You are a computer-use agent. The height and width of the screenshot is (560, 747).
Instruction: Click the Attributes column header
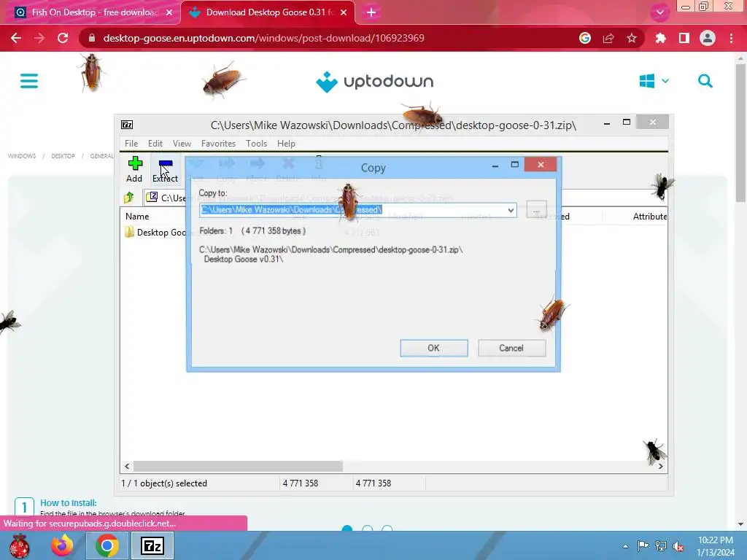(650, 216)
